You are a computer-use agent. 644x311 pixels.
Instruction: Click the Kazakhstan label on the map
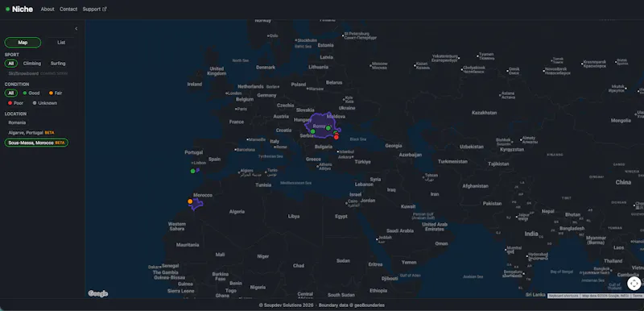pyautogui.click(x=485, y=113)
